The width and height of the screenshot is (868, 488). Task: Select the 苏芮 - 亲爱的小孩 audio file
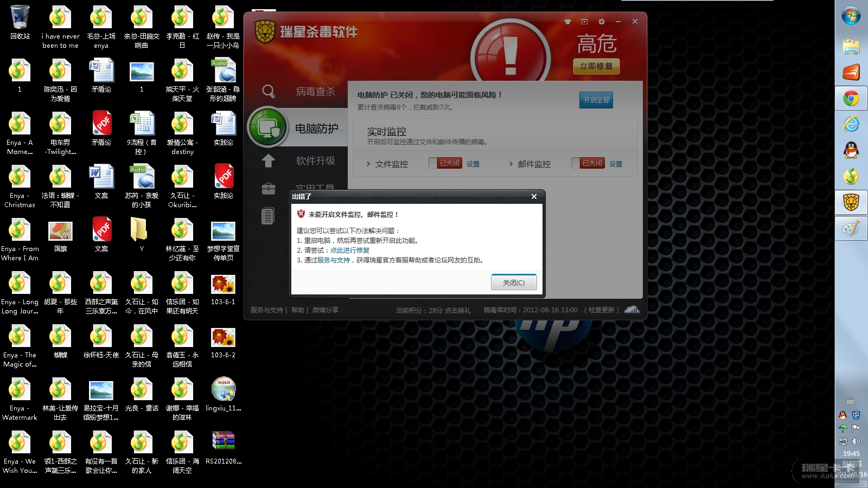coord(142,187)
